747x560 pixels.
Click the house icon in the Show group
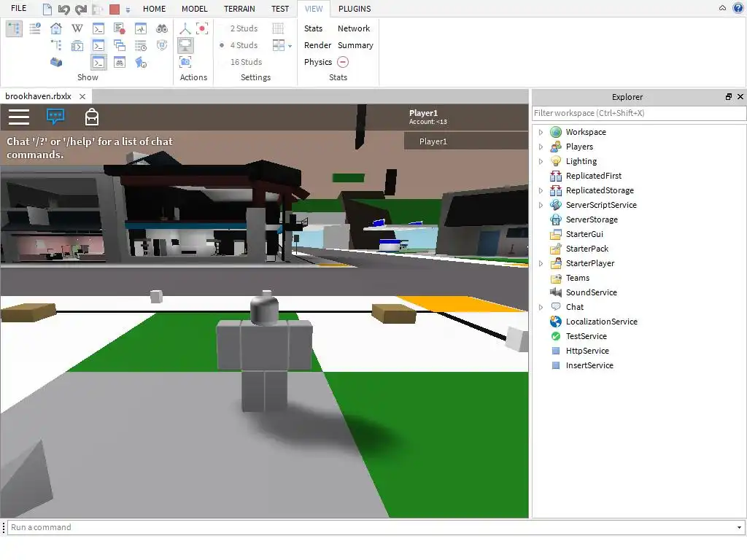click(56, 28)
